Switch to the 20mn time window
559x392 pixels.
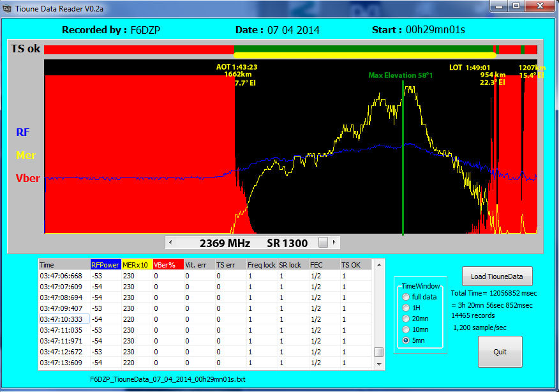[x=406, y=319]
